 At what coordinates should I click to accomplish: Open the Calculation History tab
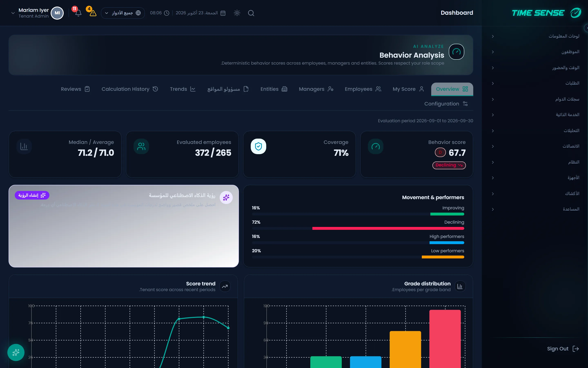coord(130,89)
